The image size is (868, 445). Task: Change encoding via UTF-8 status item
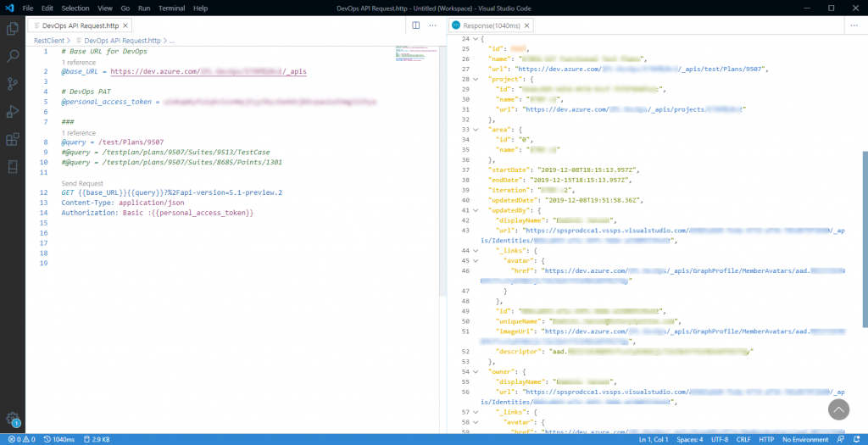click(x=720, y=439)
